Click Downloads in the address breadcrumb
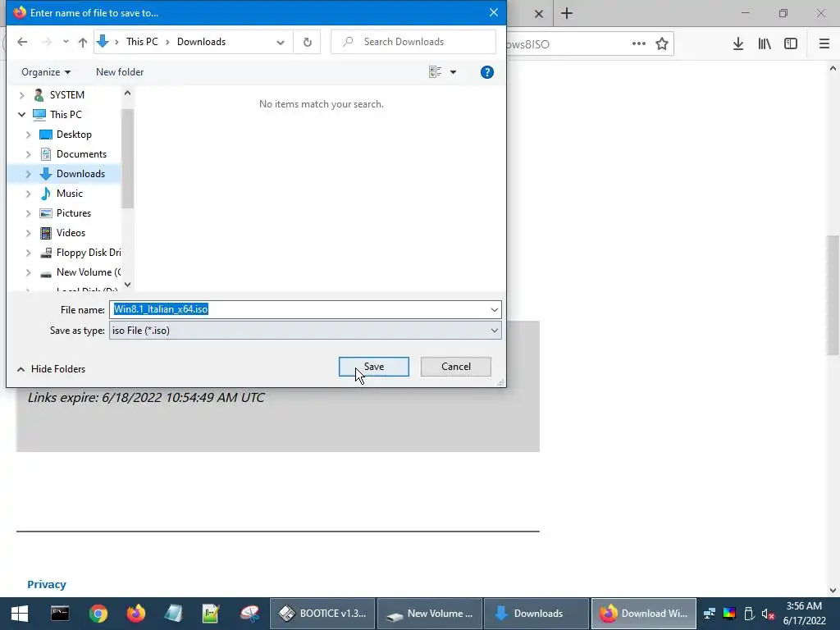Viewport: 840px width, 630px height. (x=202, y=42)
